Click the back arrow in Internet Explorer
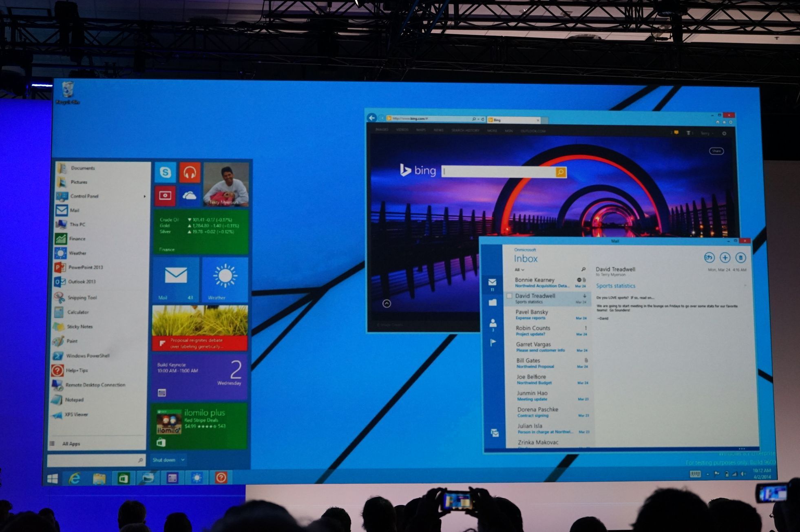Viewport: 800px width, 532px height. pyautogui.click(x=371, y=118)
